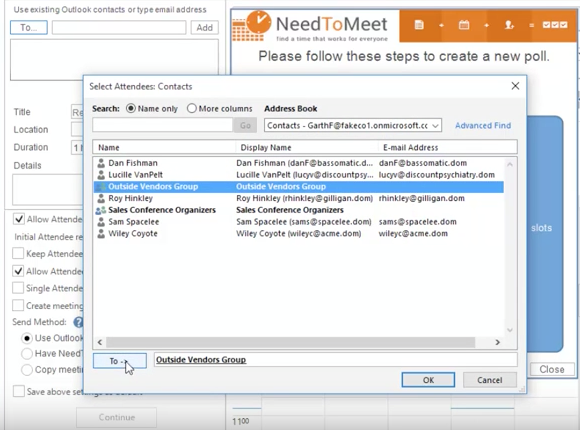580x430 pixels.
Task: Select Sam Spacelee contact row
Action: click(299, 222)
